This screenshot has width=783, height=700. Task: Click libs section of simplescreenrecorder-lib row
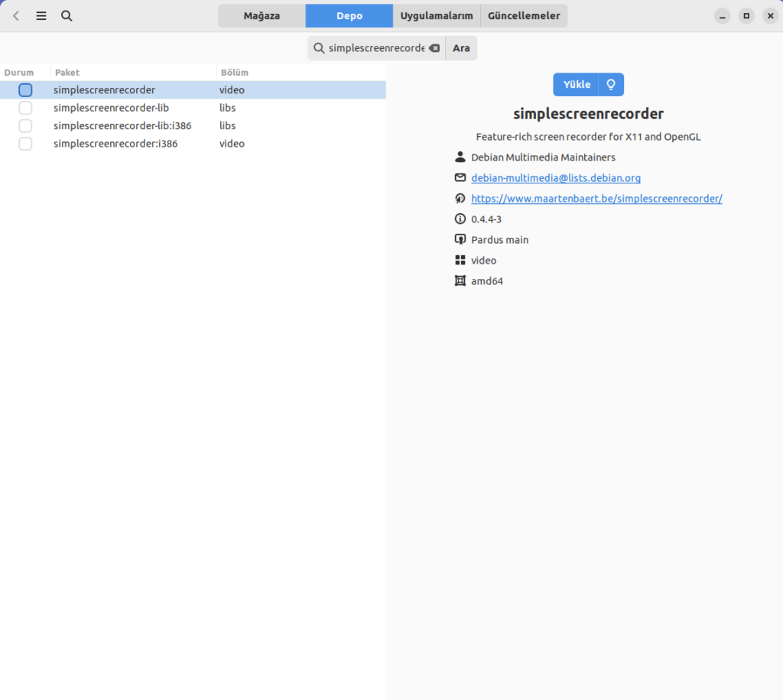pos(227,109)
